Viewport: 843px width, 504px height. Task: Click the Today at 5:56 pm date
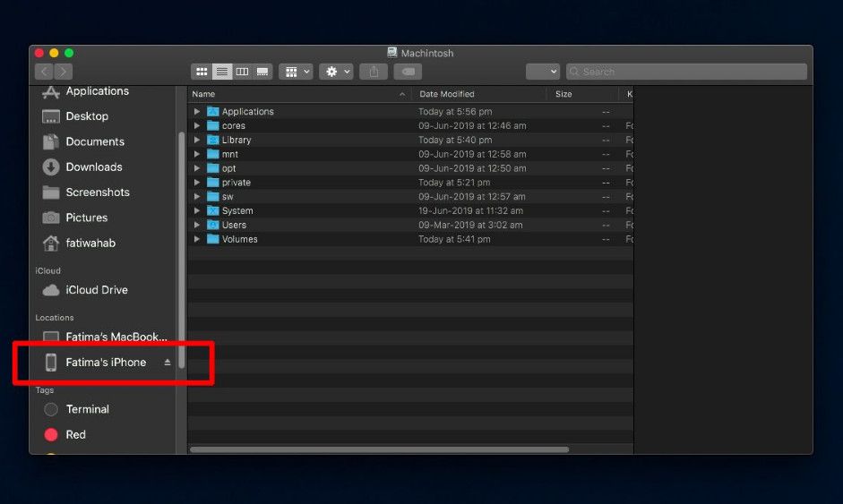point(455,112)
